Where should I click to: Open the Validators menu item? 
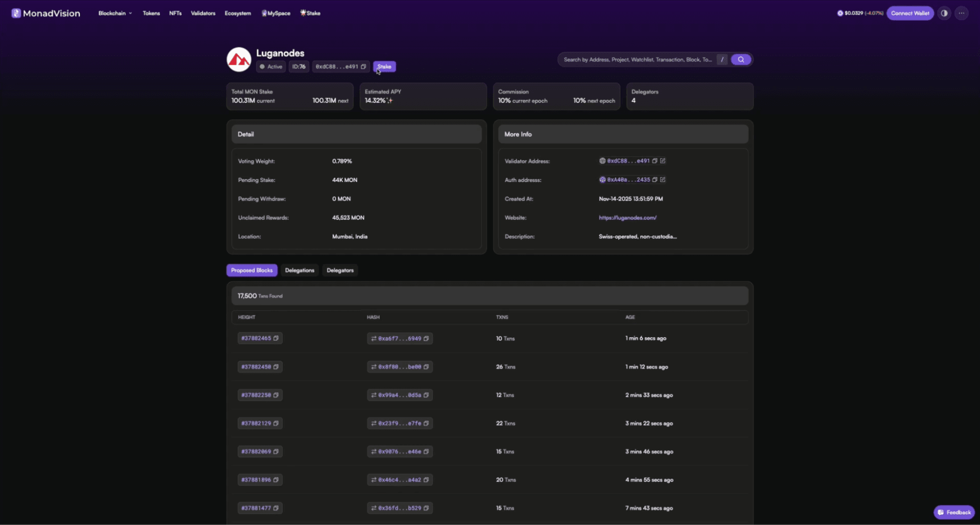(x=203, y=13)
